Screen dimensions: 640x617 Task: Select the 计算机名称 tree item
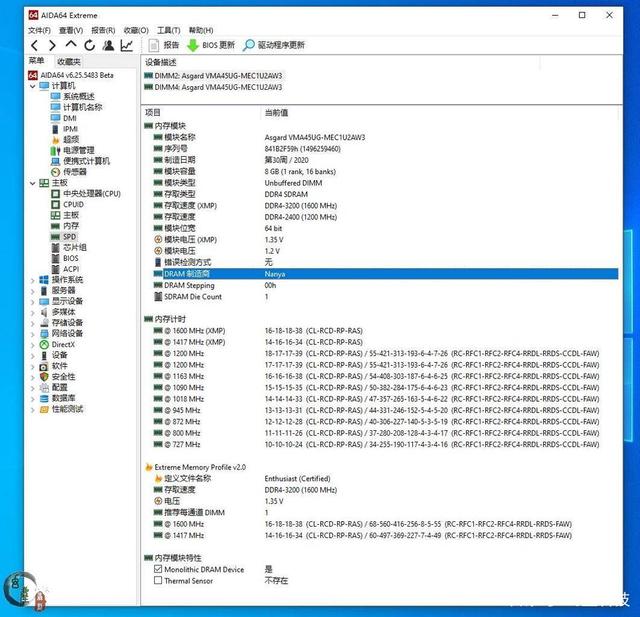[x=76, y=107]
